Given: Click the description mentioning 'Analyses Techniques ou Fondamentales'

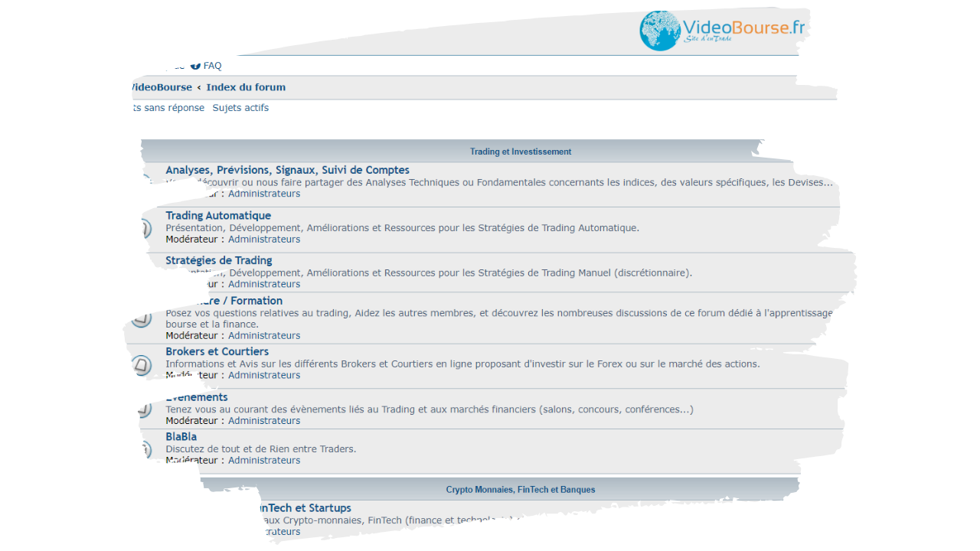Looking at the screenshot, I should (499, 182).
